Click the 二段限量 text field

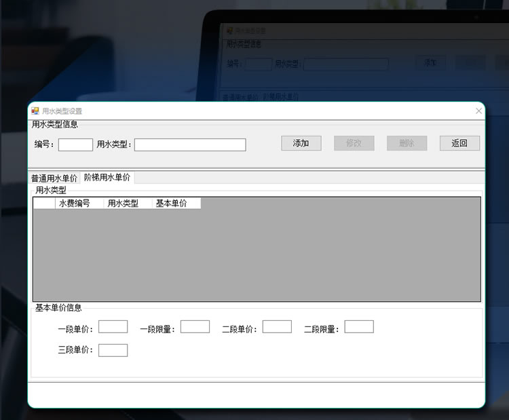(359, 327)
